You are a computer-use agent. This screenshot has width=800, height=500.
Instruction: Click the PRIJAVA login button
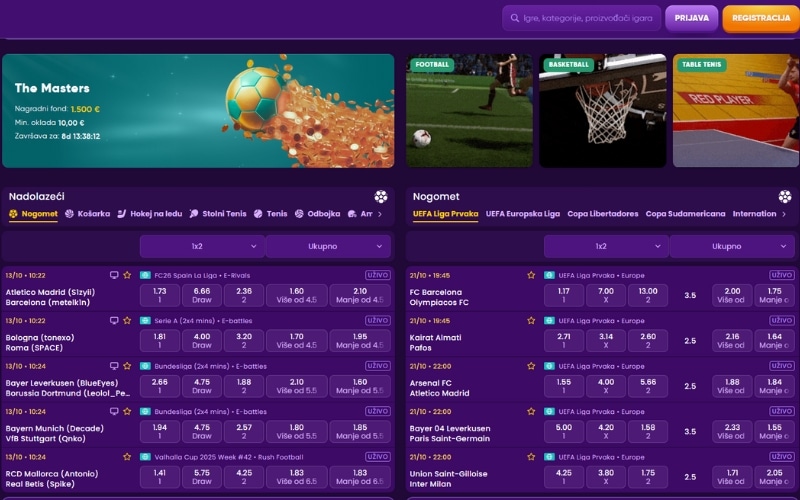coord(692,18)
